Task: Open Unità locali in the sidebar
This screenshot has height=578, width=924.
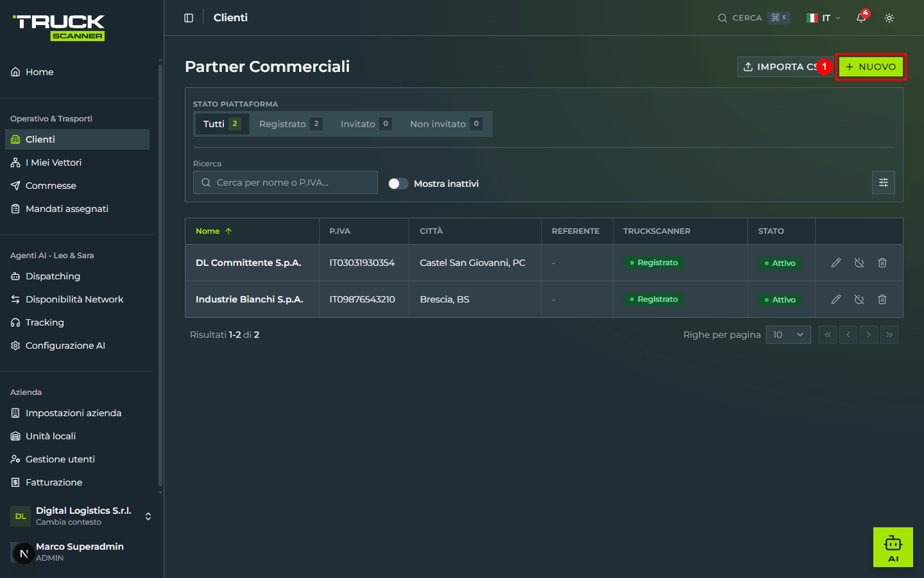Action: tap(77, 436)
